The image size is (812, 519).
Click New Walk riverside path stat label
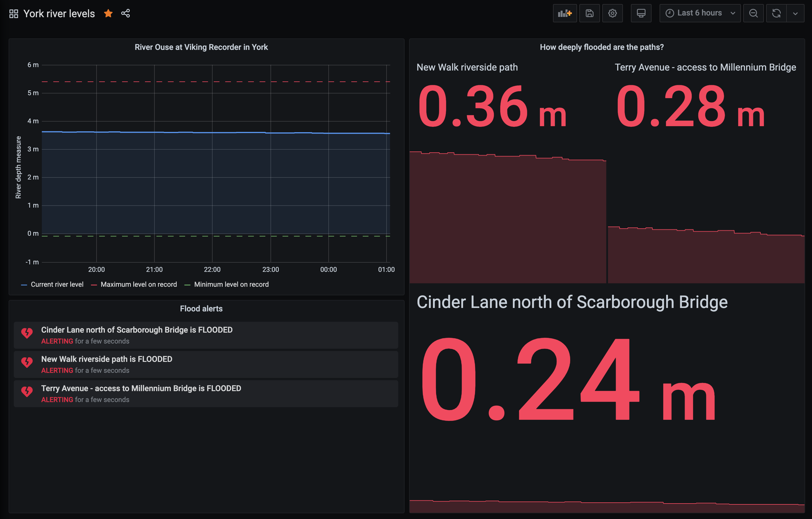467,67
